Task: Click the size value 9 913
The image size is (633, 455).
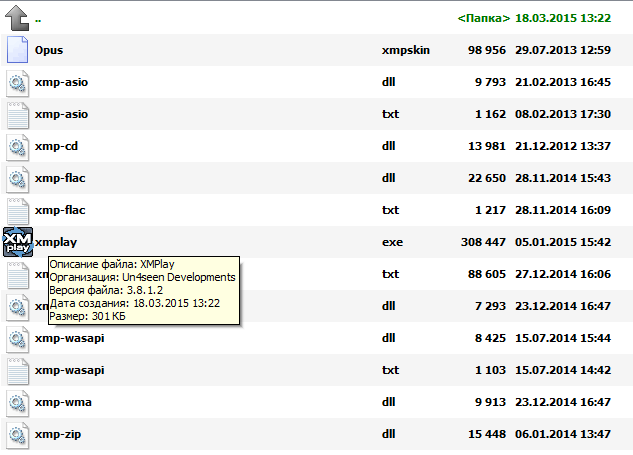Action: 490,402
